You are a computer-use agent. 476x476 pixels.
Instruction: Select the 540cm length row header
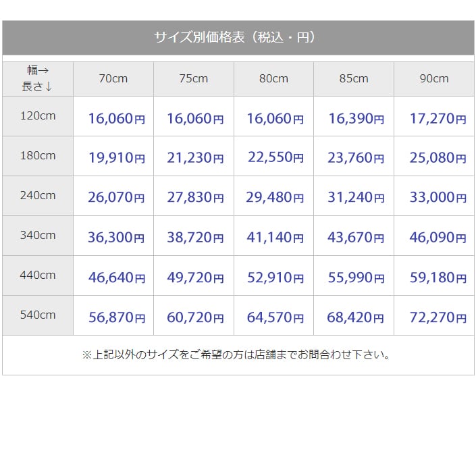tap(38, 315)
